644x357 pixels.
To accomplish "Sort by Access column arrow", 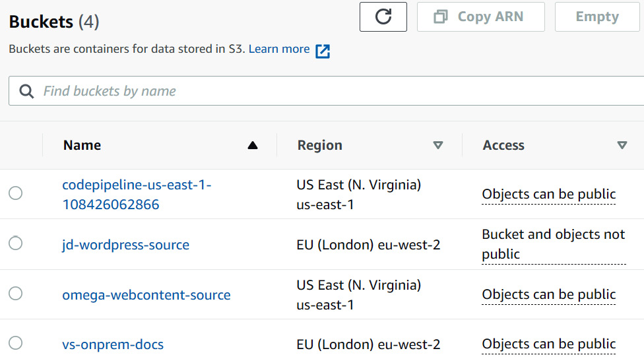I will tap(622, 145).
